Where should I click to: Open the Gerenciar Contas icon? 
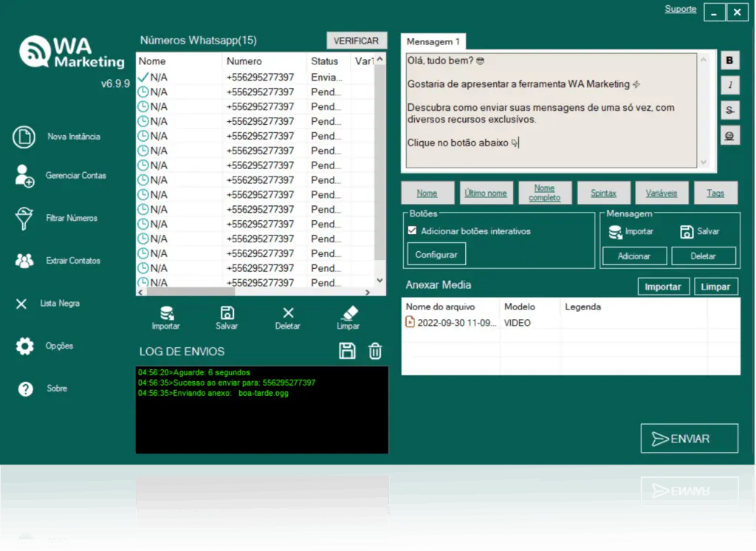(24, 176)
